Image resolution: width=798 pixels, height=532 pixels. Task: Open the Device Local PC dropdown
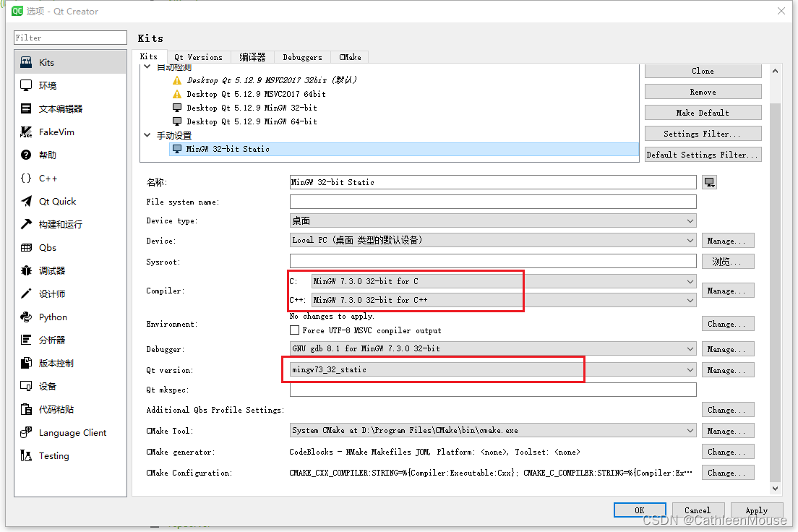coord(493,240)
